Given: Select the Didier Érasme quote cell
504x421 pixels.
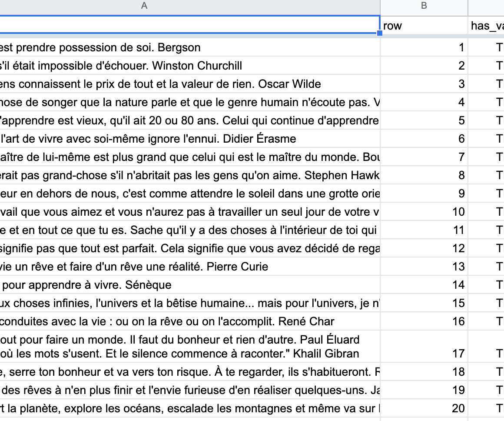Looking at the screenshot, I should [190, 139].
